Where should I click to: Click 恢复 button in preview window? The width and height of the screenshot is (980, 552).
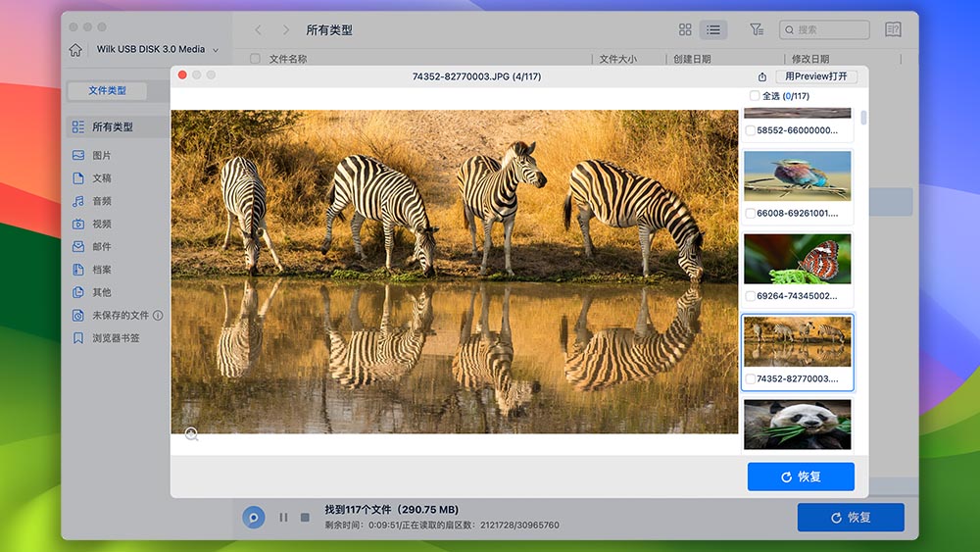pos(801,477)
